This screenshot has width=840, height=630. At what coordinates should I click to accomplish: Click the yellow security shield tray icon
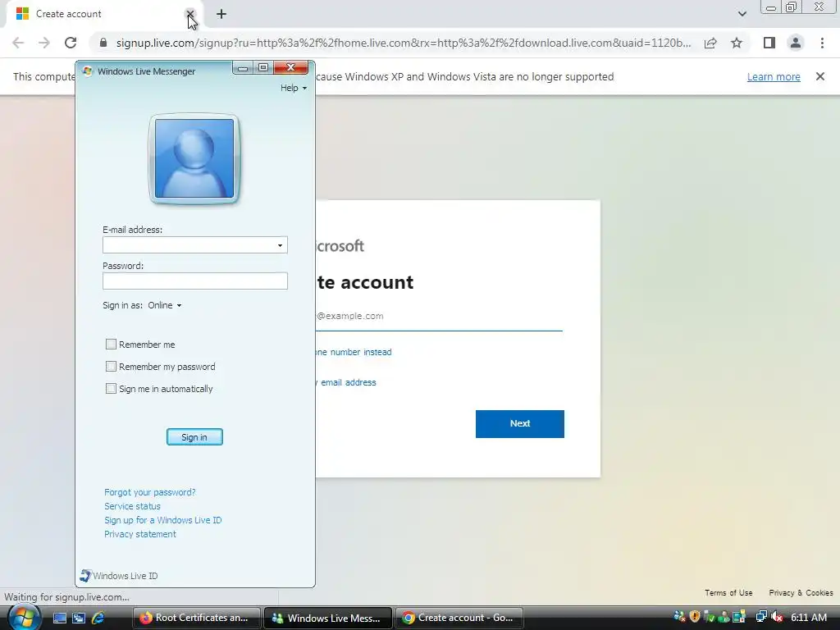click(x=695, y=617)
